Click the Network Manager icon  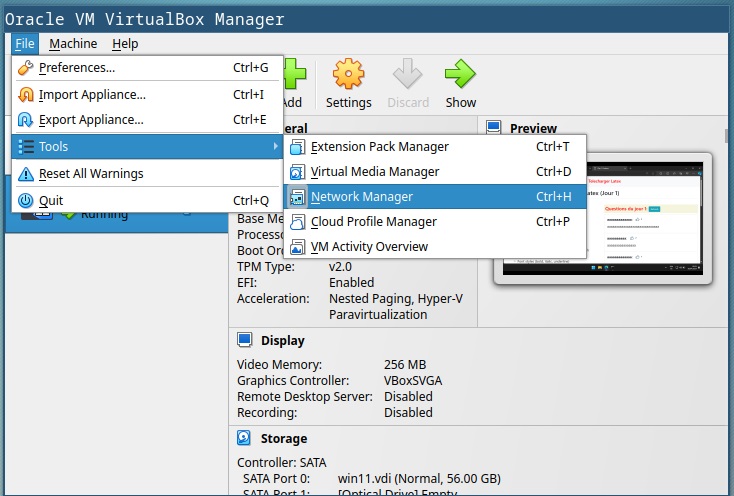tap(297, 197)
